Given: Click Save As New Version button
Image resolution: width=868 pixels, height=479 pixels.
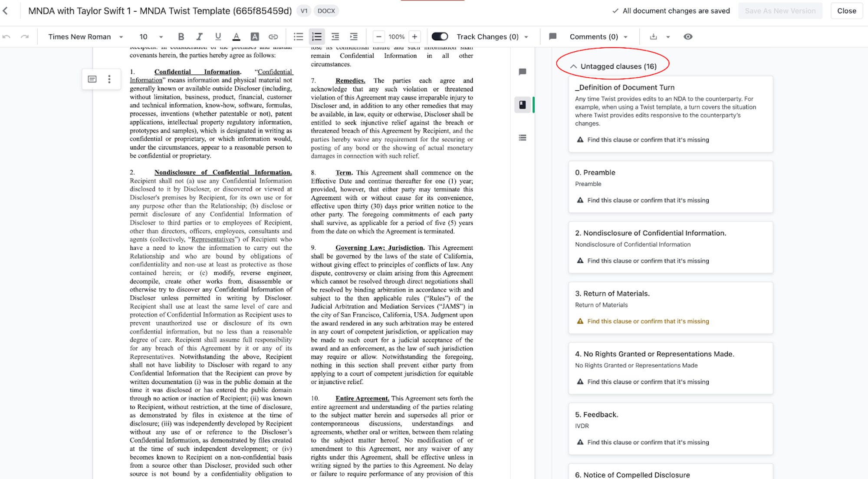Looking at the screenshot, I should [780, 11].
